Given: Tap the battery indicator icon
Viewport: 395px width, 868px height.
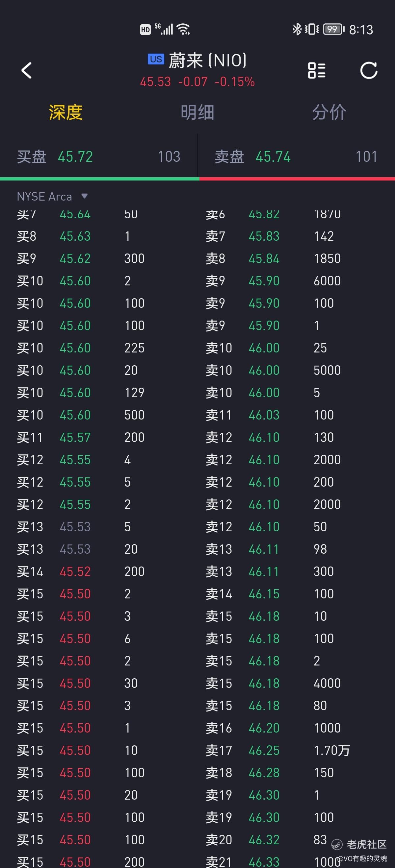Looking at the screenshot, I should 333,29.
